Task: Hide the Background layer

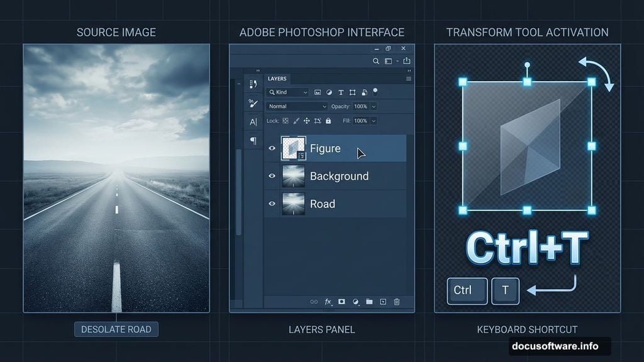Action: coord(272,177)
